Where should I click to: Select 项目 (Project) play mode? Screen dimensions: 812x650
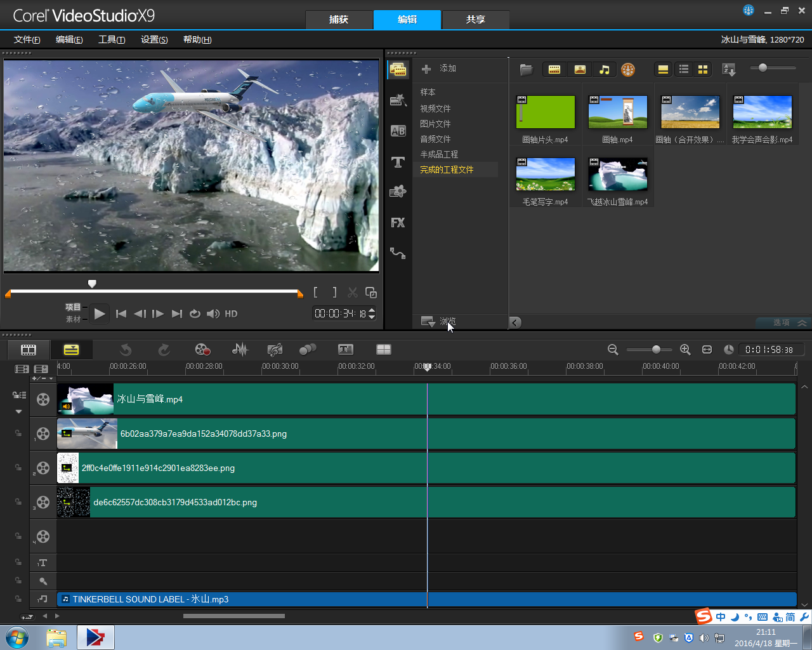pyautogui.click(x=73, y=307)
